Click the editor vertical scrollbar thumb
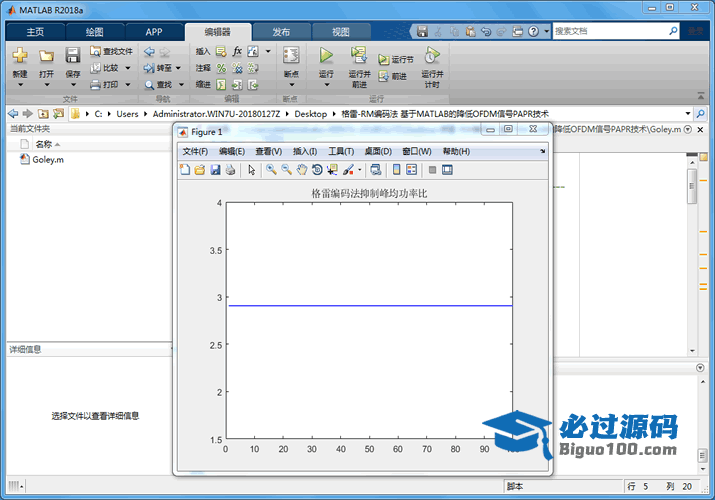The width and height of the screenshot is (715, 500). point(692,186)
